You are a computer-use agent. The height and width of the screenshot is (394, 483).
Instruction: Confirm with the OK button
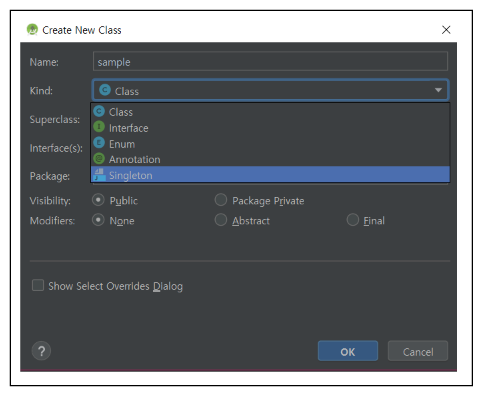pos(348,351)
